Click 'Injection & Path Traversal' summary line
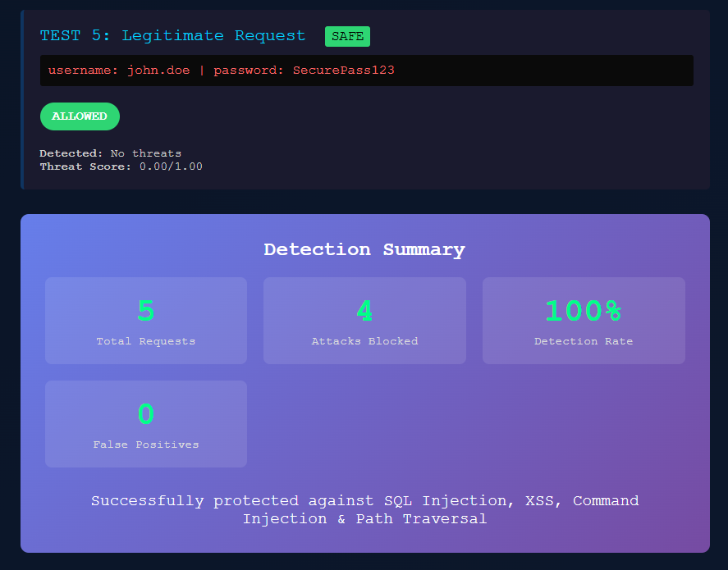This screenshot has width=728, height=570. pyautogui.click(x=364, y=519)
